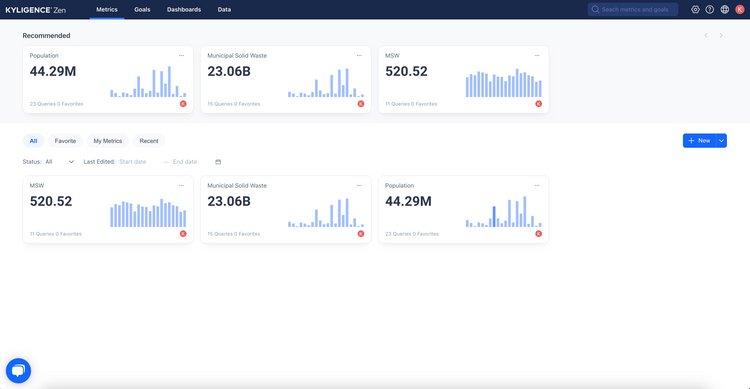750x389 pixels.
Task: Open more options on Municipal Solid Waste list card
Action: coord(359,186)
